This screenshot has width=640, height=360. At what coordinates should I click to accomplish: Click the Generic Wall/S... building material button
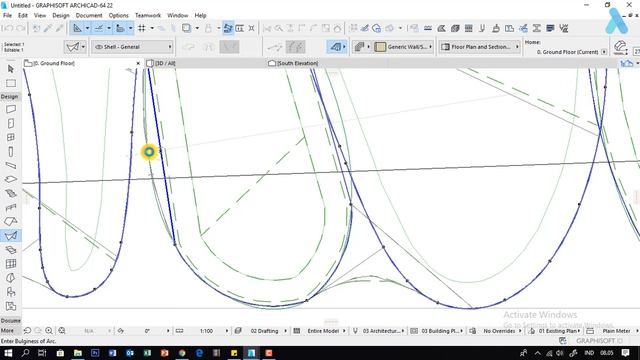407,47
